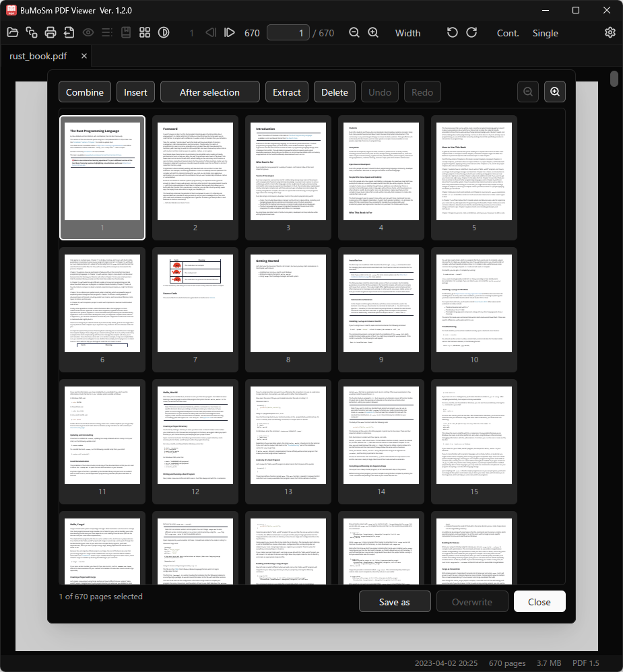The width and height of the screenshot is (623, 672).
Task: Rotate page clockwise icon
Action: click(x=471, y=32)
